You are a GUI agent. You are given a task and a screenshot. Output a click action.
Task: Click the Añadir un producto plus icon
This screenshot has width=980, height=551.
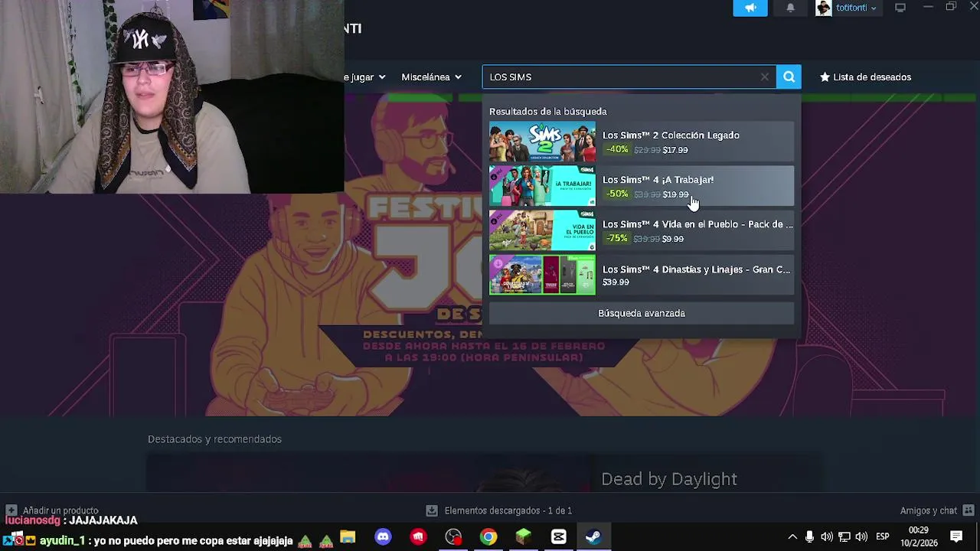pos(11,510)
